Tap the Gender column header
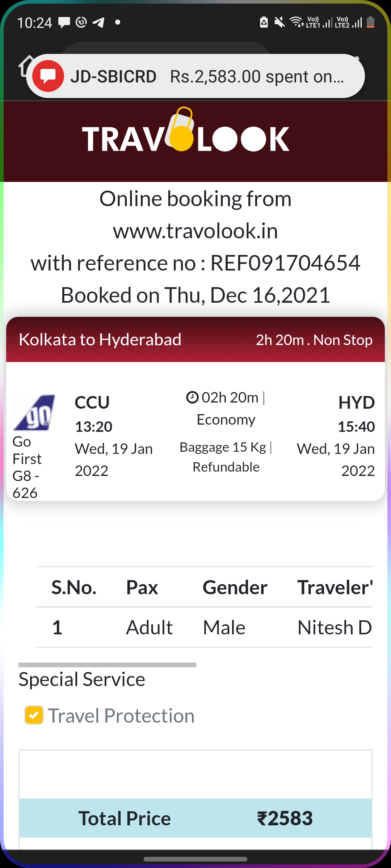The height and width of the screenshot is (868, 391). [x=235, y=587]
